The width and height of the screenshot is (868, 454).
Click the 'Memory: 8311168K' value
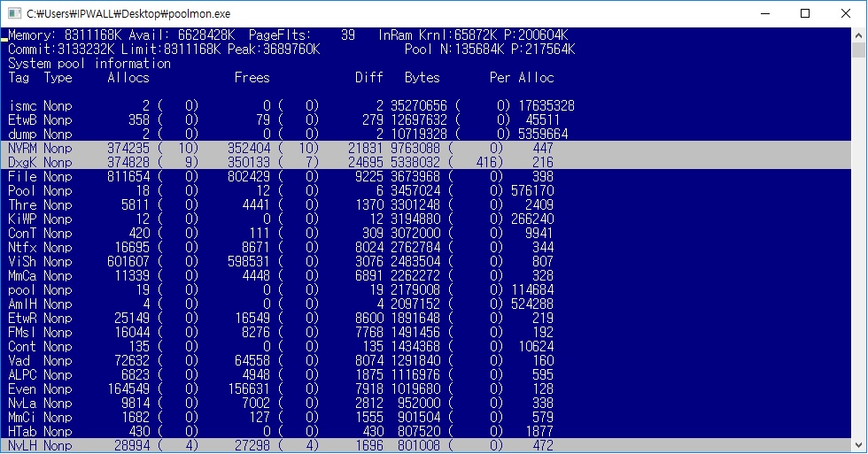point(64,35)
